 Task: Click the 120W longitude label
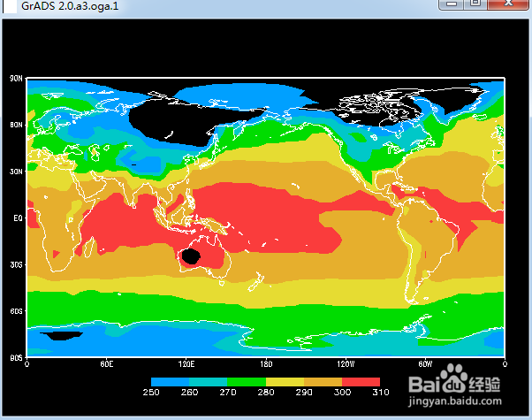pos(346,364)
